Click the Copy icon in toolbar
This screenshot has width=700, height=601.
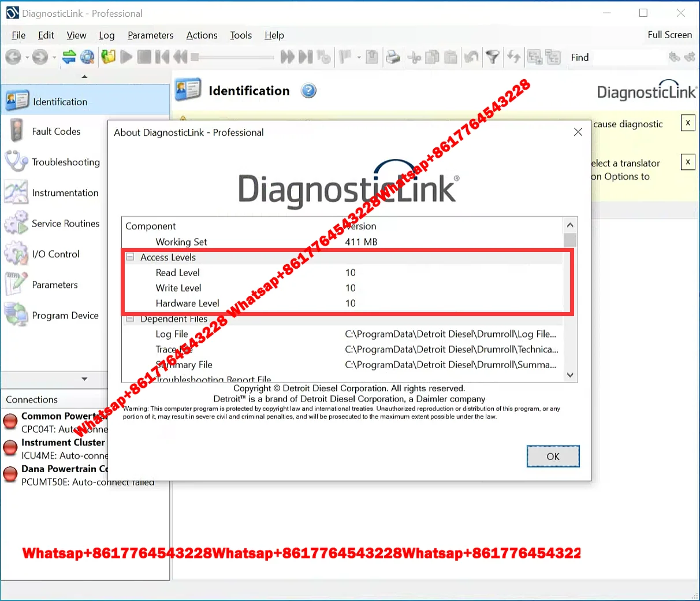pyautogui.click(x=432, y=57)
